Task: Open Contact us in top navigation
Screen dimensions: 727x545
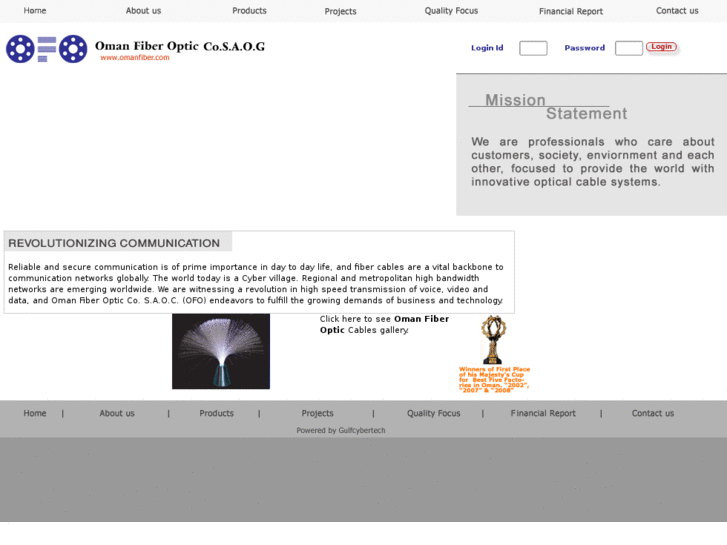Action: pyautogui.click(x=677, y=11)
